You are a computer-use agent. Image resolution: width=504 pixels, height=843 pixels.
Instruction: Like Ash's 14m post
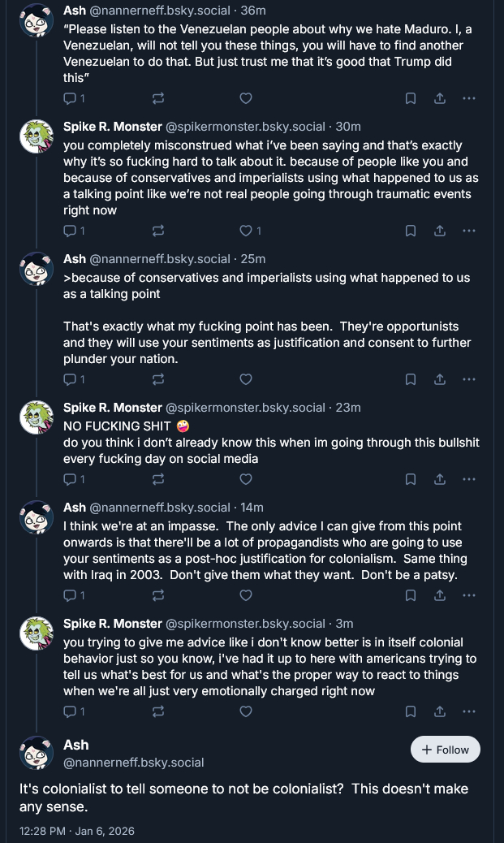(246, 595)
